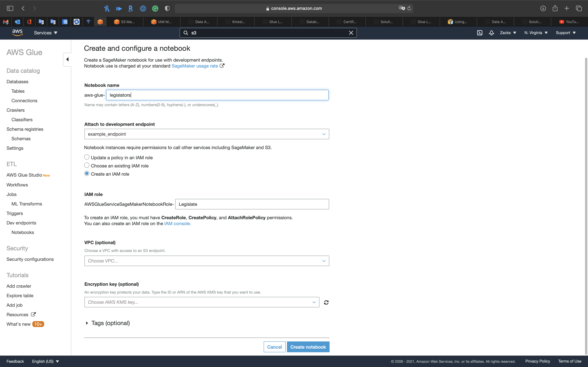Screen dimensions: 588x367
Task: Click the IAM role name field
Action: [252, 204]
